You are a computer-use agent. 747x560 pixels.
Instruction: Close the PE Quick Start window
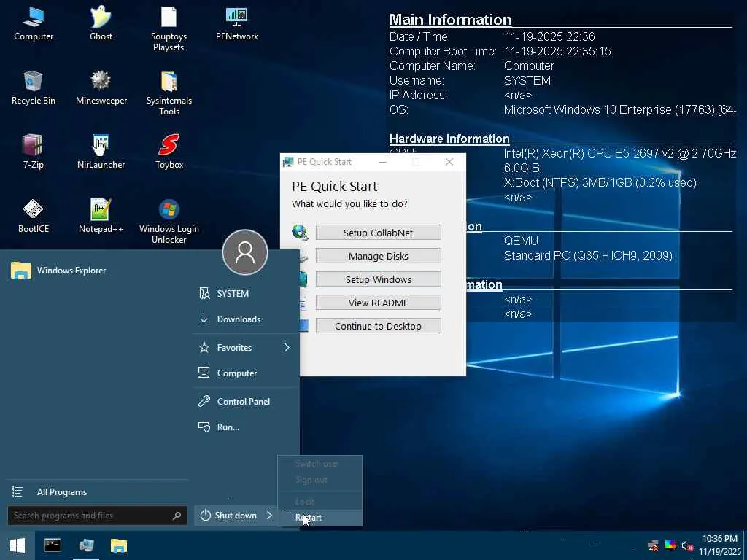tap(449, 162)
